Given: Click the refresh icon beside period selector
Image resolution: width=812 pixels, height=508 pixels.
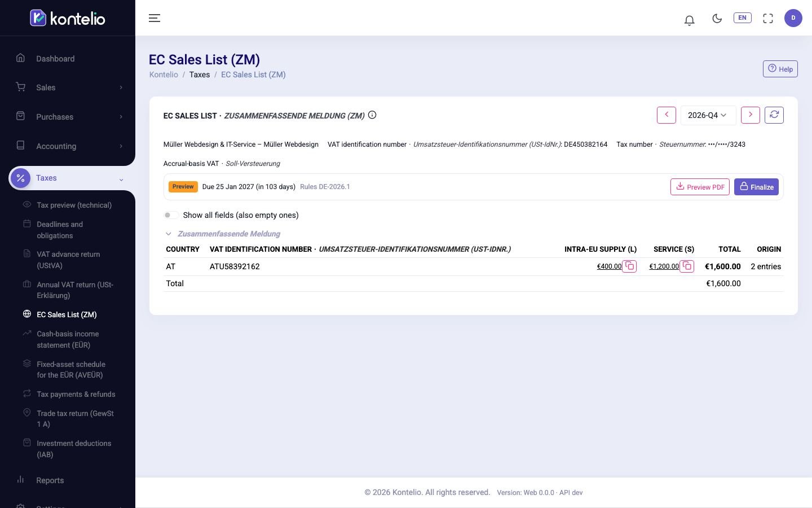Looking at the screenshot, I should (x=774, y=115).
